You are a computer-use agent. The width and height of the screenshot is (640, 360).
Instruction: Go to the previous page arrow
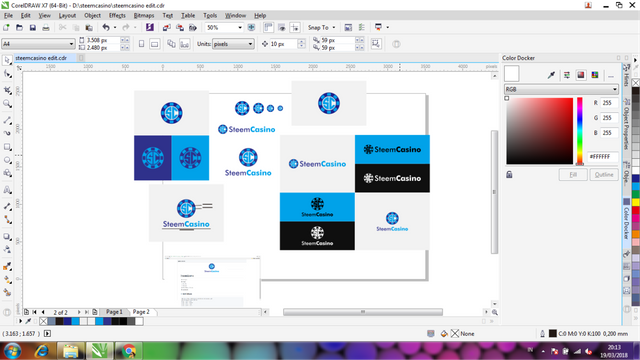point(43,312)
